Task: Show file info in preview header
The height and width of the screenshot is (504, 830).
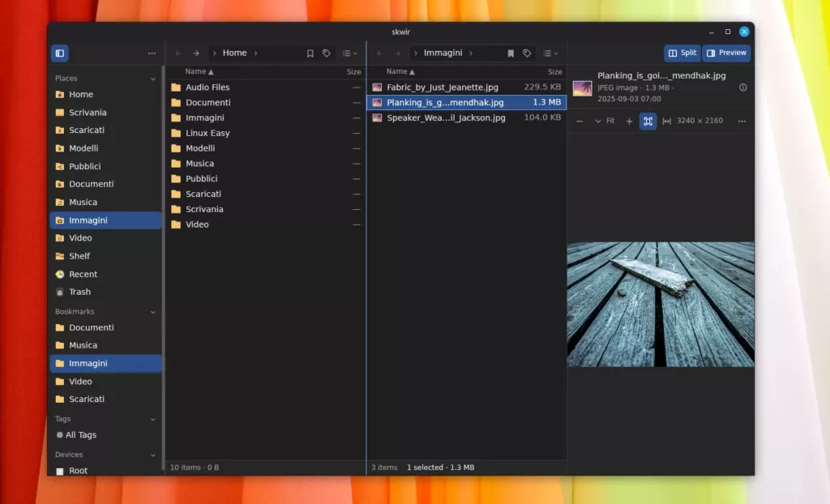Action: coord(743,88)
